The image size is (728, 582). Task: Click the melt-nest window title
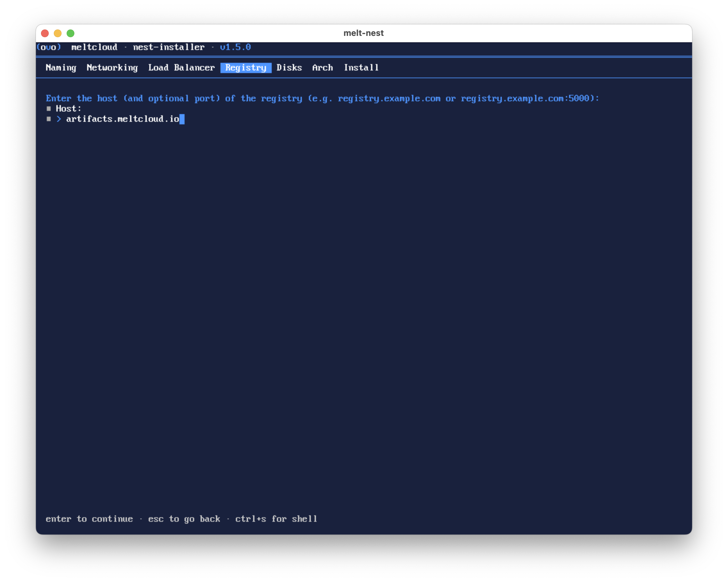(x=363, y=33)
